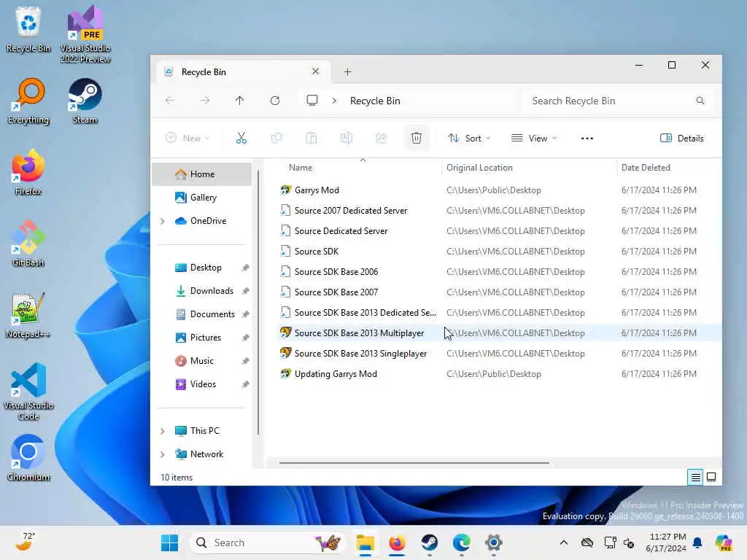
Task: Click the Paste clipboard icon
Action: 311,138
